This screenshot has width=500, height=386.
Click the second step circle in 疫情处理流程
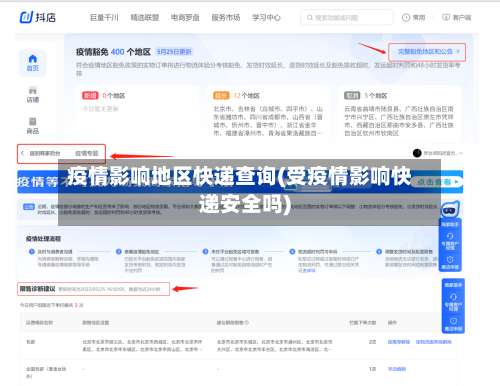(119, 252)
